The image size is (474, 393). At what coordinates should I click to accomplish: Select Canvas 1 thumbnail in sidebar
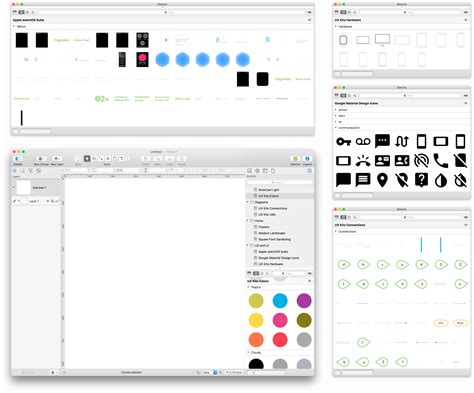[x=24, y=188]
